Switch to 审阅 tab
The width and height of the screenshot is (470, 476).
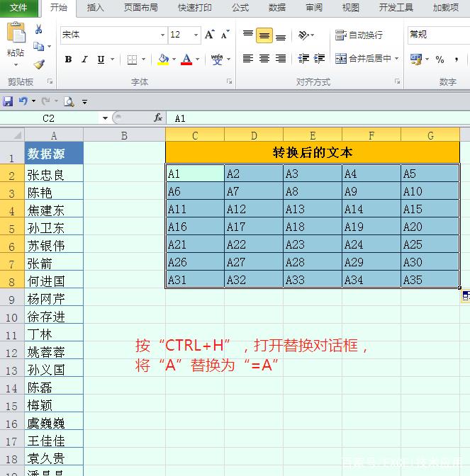click(314, 8)
